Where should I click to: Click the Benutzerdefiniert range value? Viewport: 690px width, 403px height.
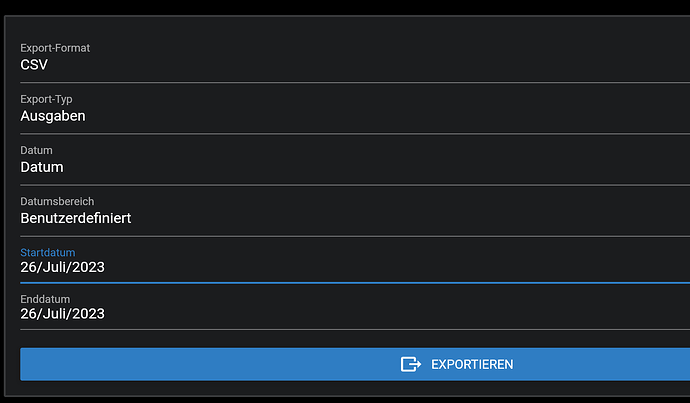[76, 218]
